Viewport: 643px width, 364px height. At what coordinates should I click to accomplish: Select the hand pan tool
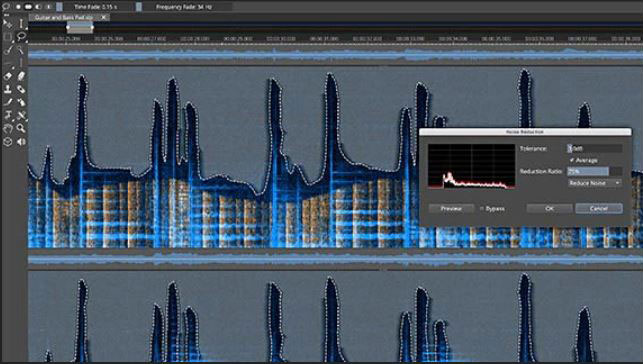coord(7,128)
